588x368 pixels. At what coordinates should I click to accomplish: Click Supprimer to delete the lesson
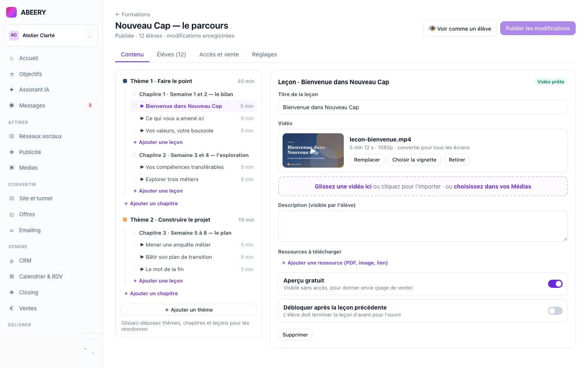(295, 335)
